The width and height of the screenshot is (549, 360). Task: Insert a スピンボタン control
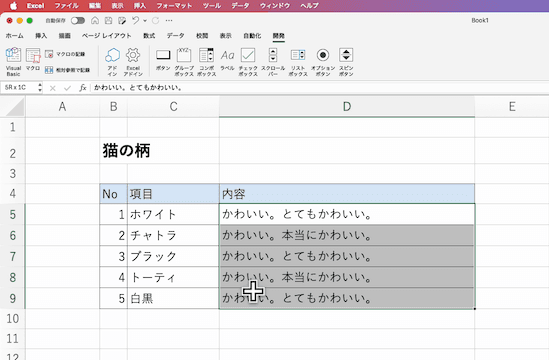click(346, 62)
